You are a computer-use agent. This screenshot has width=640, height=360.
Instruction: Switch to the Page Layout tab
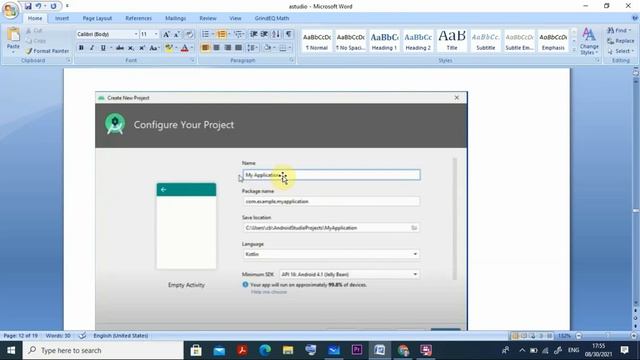(97, 18)
